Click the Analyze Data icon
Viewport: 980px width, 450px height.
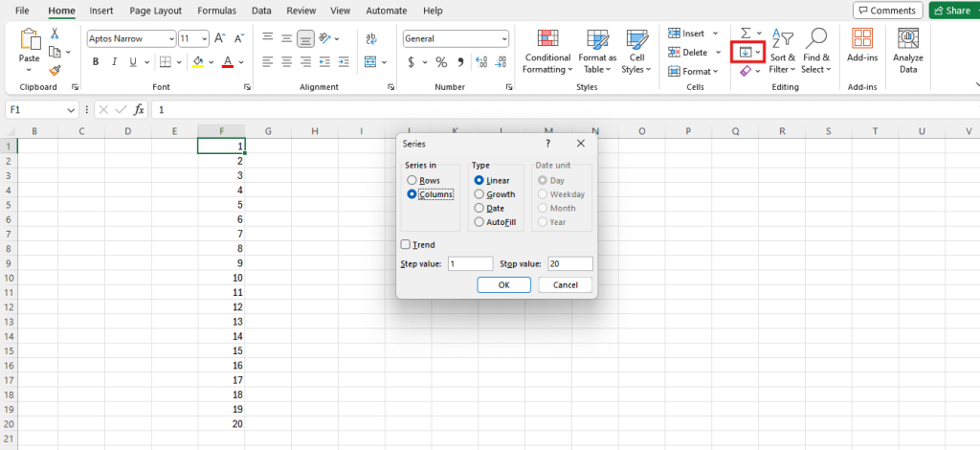(907, 51)
